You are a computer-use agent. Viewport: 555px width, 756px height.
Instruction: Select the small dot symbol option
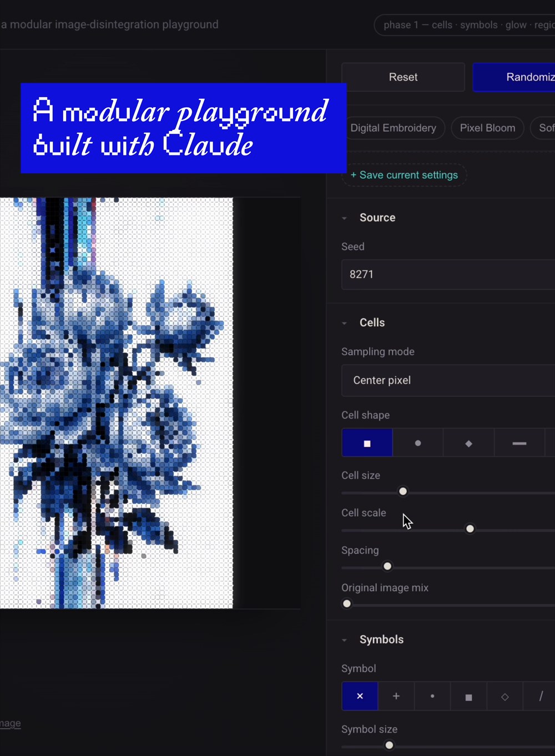pos(432,696)
